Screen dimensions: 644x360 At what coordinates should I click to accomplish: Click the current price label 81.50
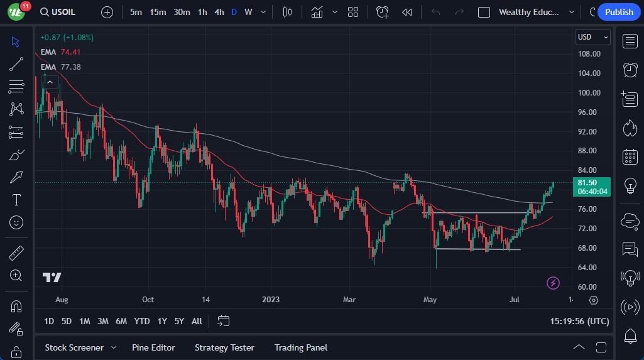tap(591, 183)
